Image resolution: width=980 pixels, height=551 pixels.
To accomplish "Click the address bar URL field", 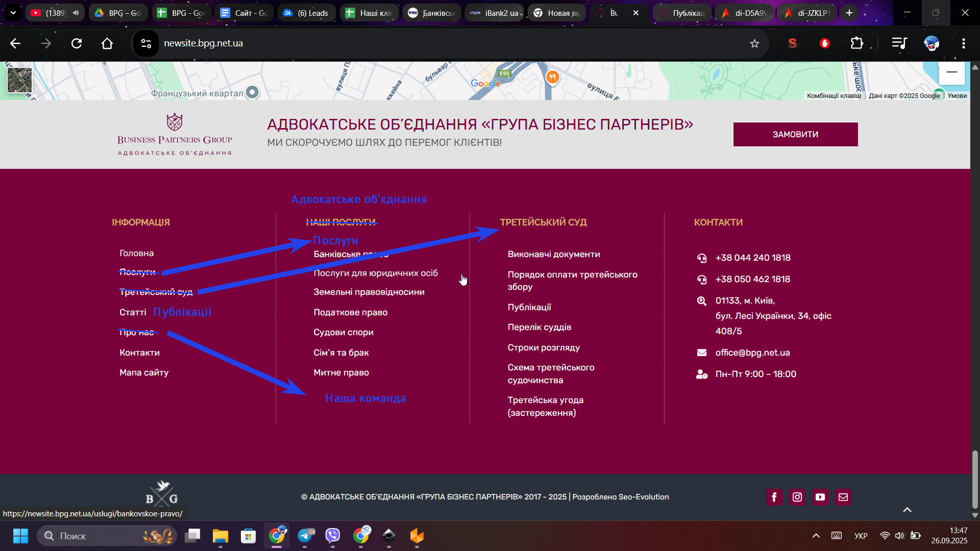I will click(x=449, y=43).
